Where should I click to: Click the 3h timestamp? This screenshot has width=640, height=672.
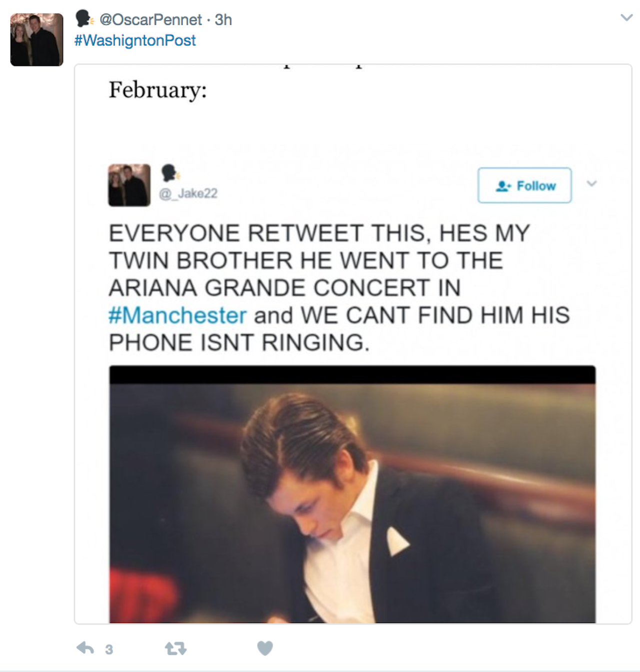pos(223,19)
